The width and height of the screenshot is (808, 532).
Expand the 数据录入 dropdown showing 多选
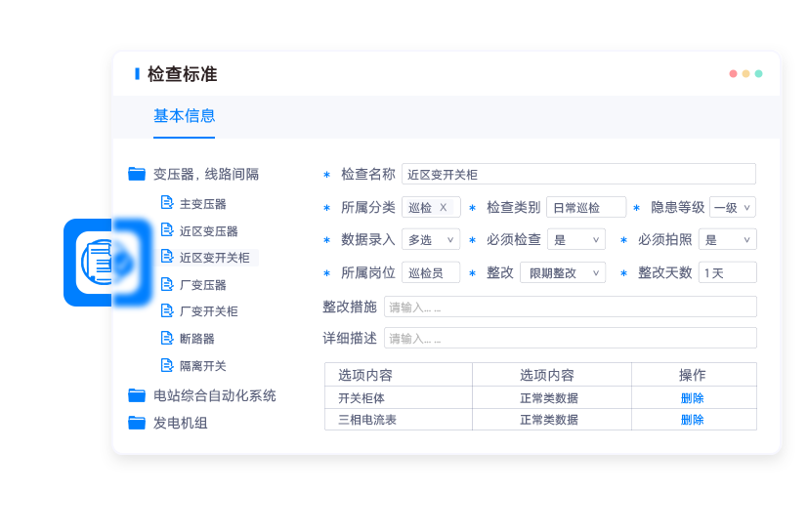[x=431, y=239]
